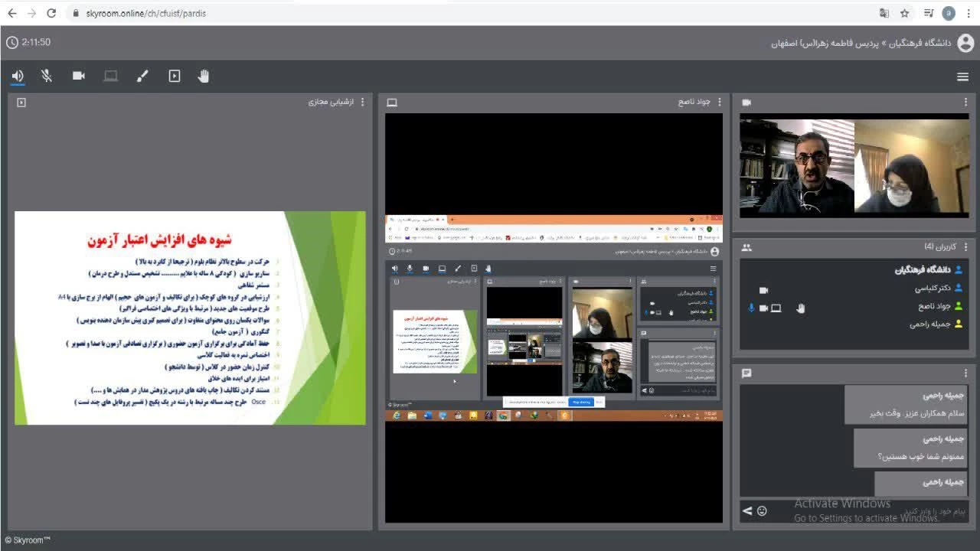Raise hand using the toolbar hand icon
The image size is (980, 551).
pos(204,76)
